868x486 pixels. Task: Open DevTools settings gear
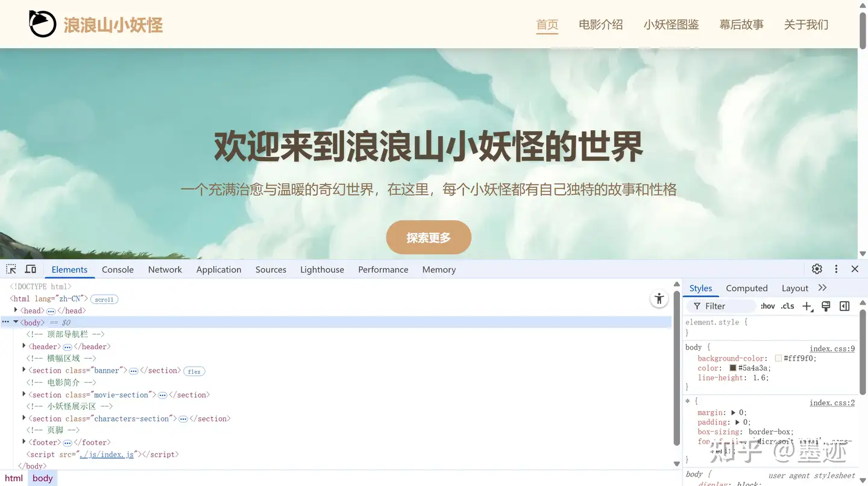click(x=817, y=269)
